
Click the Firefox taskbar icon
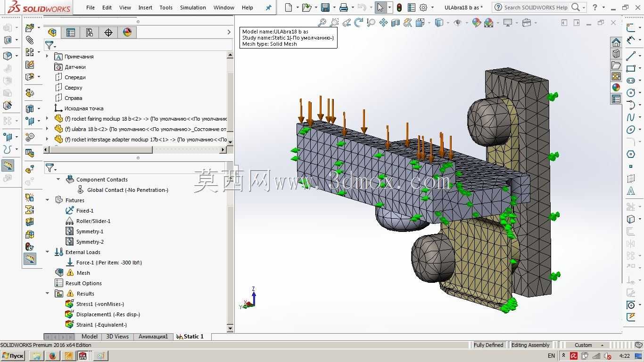pos(52,356)
